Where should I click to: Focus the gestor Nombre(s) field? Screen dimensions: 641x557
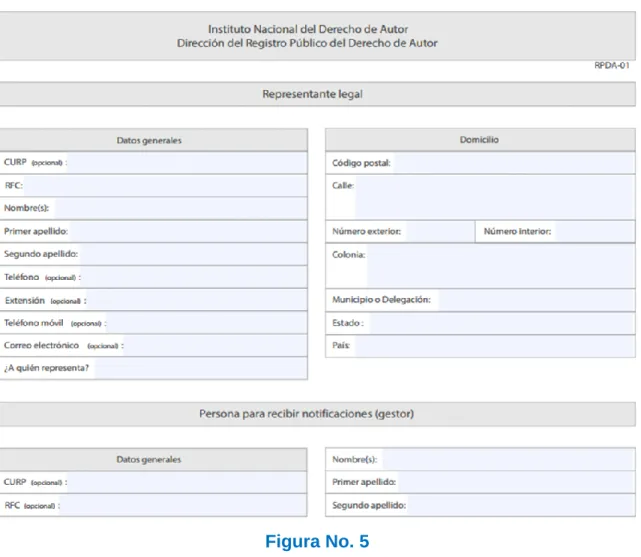coord(509,459)
